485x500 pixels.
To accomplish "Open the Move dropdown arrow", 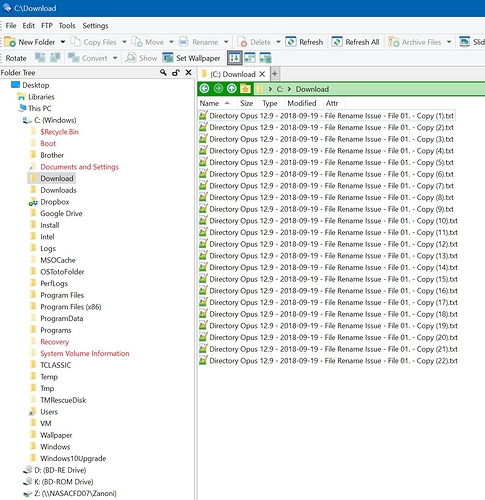I will pyautogui.click(x=171, y=42).
